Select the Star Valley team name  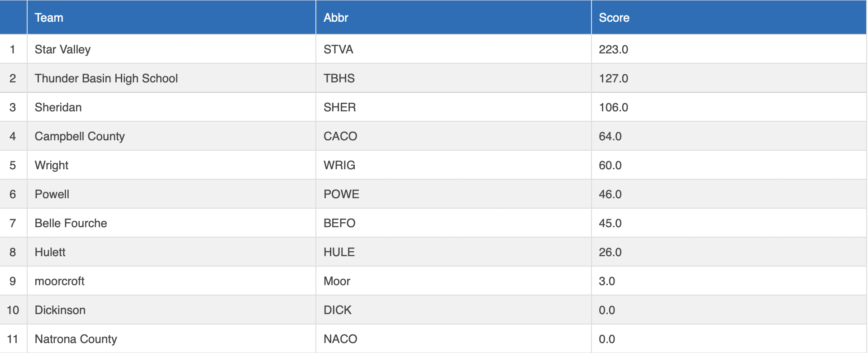[x=62, y=49]
